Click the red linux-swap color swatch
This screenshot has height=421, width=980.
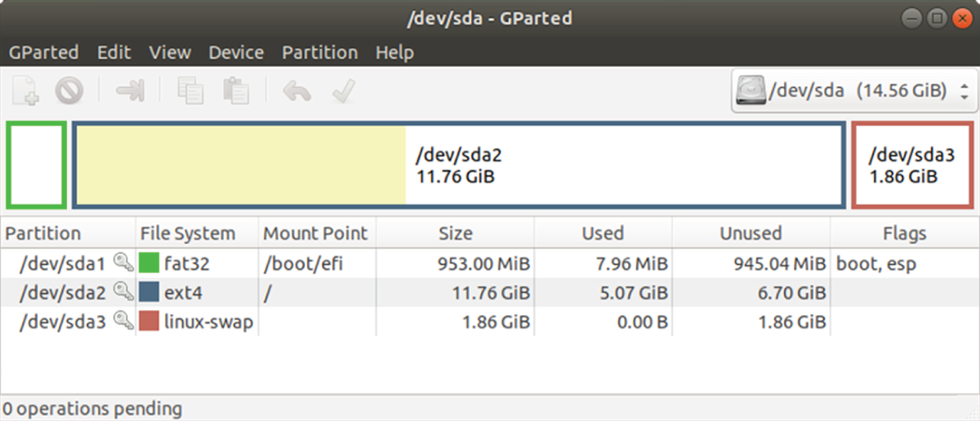[149, 321]
